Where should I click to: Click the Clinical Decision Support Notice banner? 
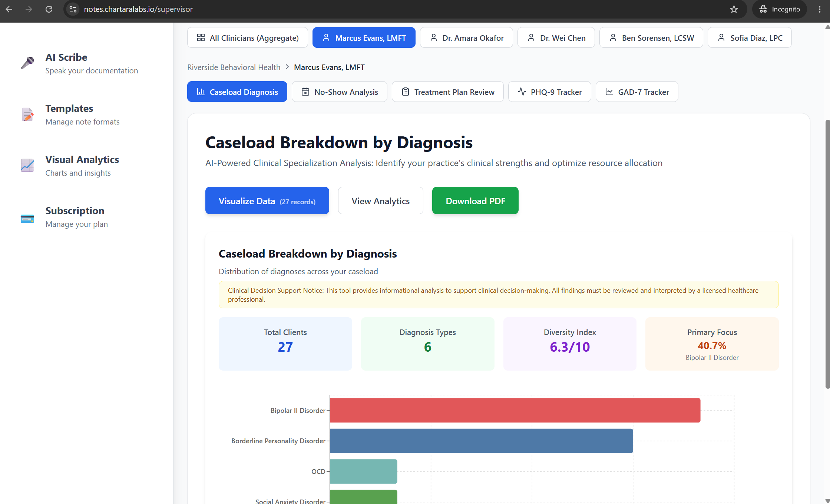coord(499,295)
